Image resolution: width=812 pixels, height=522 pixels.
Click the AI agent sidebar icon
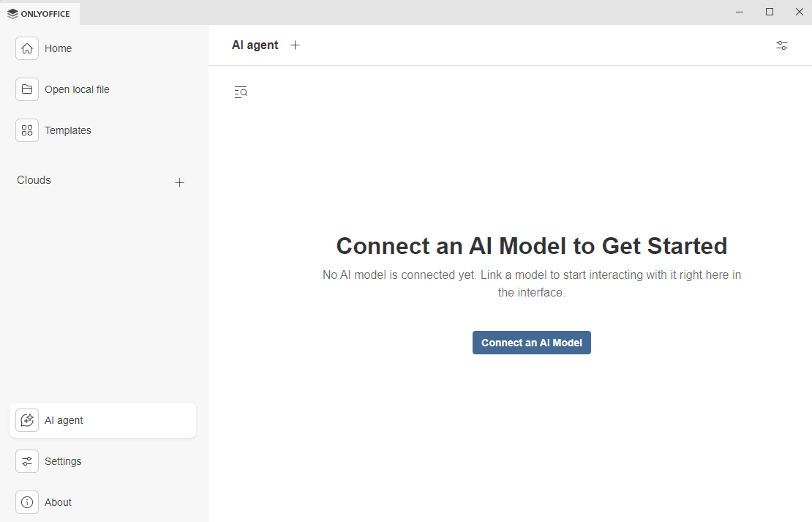[26, 420]
